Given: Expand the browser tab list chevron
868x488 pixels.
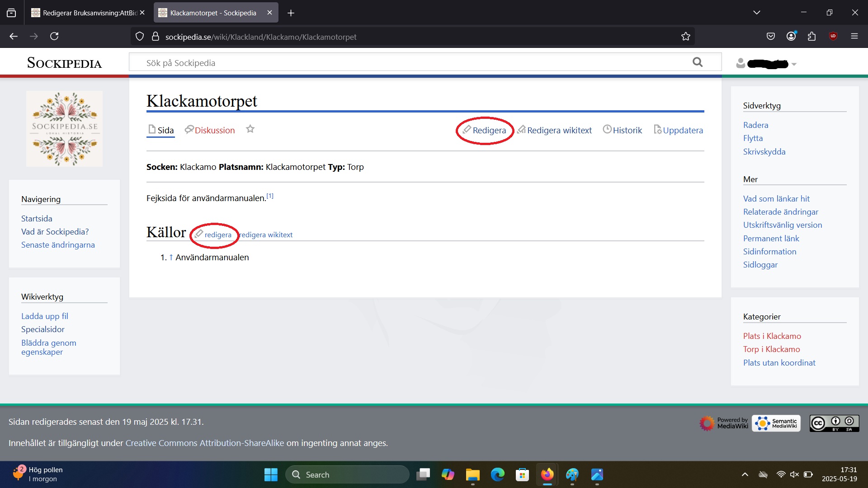Looking at the screenshot, I should (756, 13).
